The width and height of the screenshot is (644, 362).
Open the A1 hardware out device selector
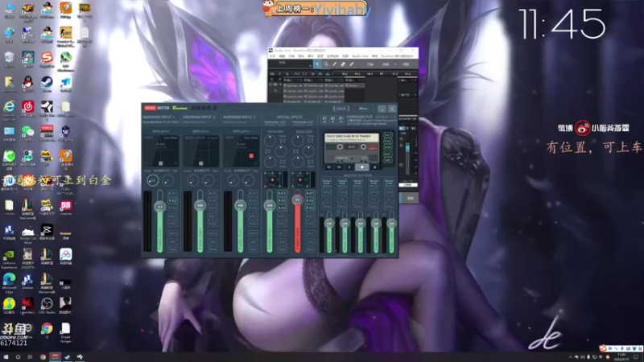coord(324,119)
